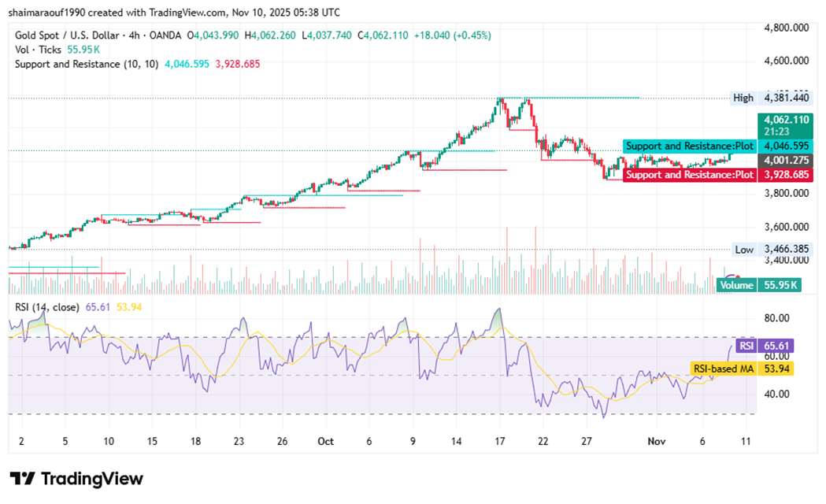Click the Low 3,466.385 price label

(780, 249)
